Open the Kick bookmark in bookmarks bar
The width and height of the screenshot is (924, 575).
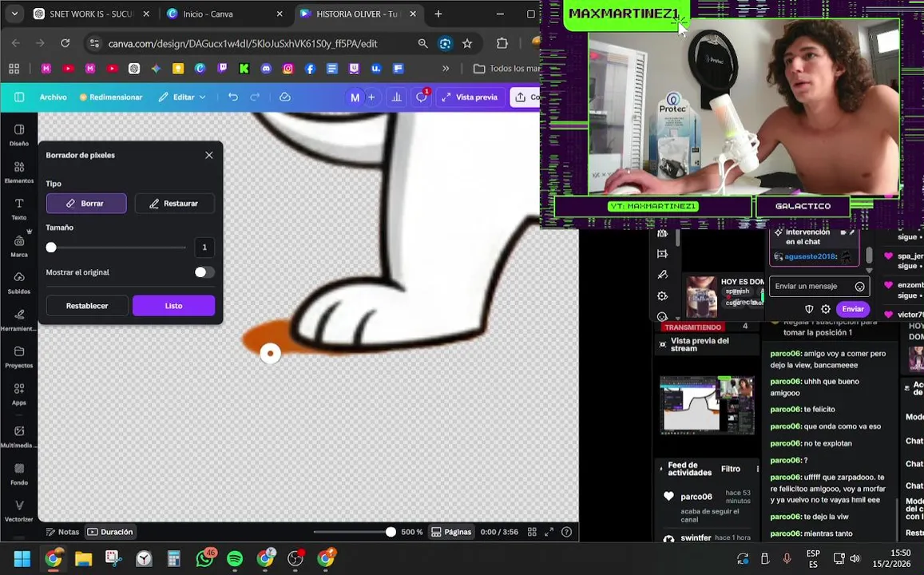pos(244,69)
